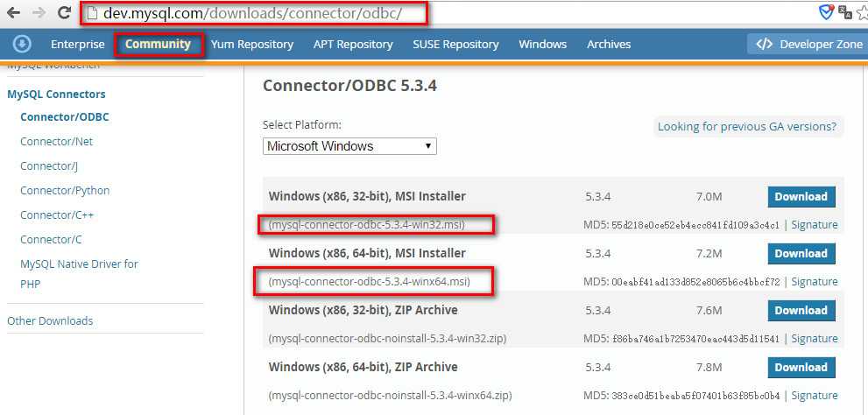Open the Community tab
Screen dimensions: 868x415
pyautogui.click(x=158, y=45)
